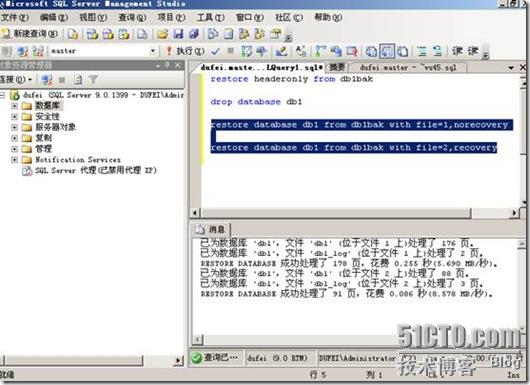
Task: Open the active files list dropdown arrow
Action: pos(511,68)
